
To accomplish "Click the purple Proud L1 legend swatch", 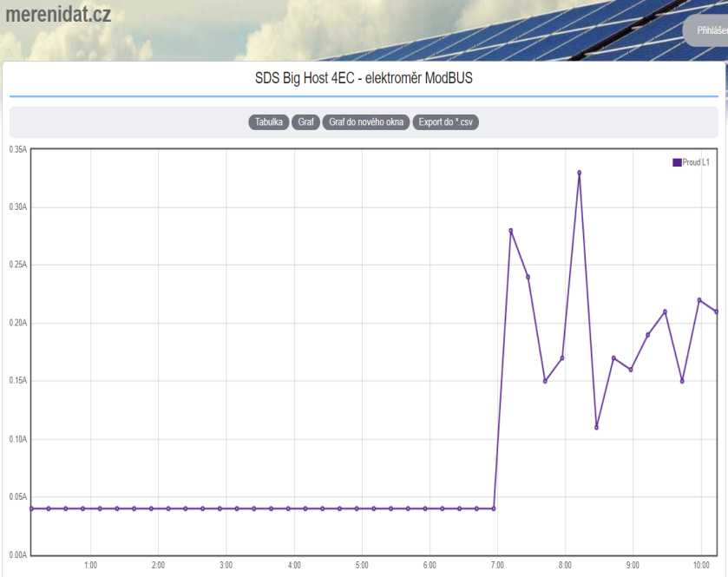I will tap(677, 162).
